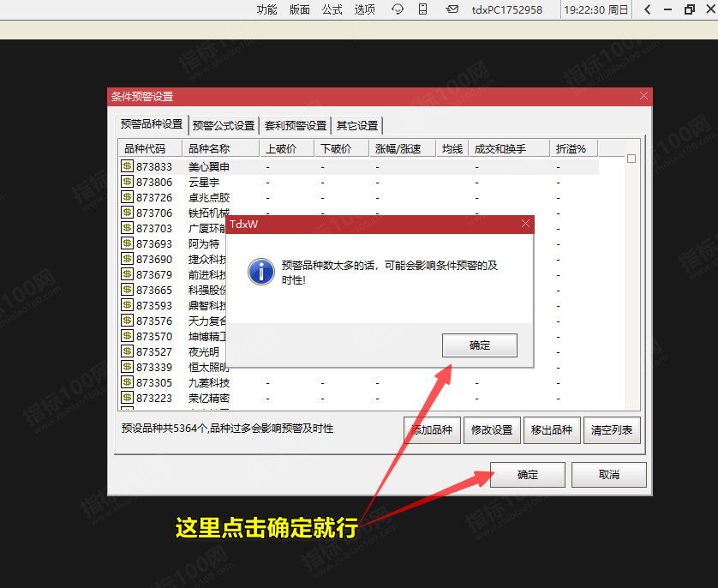
Task: Click the 修改设置 button
Action: click(492, 430)
